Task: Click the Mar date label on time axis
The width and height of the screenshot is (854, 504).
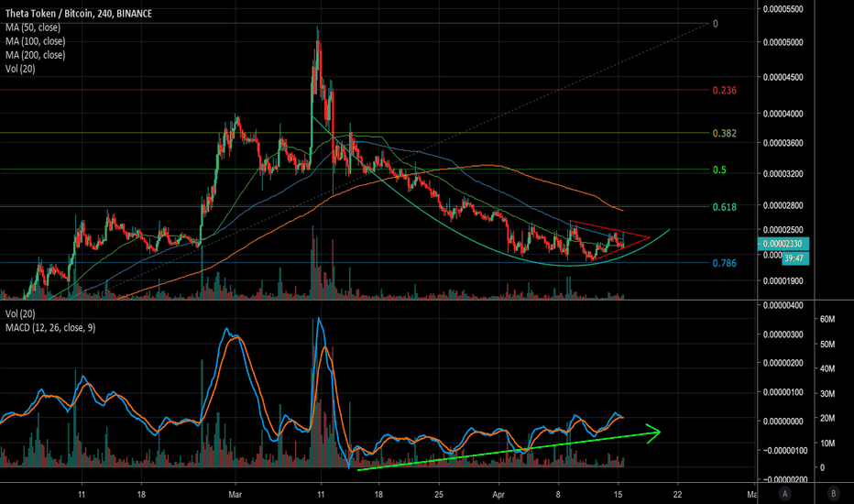Action: coord(235,495)
